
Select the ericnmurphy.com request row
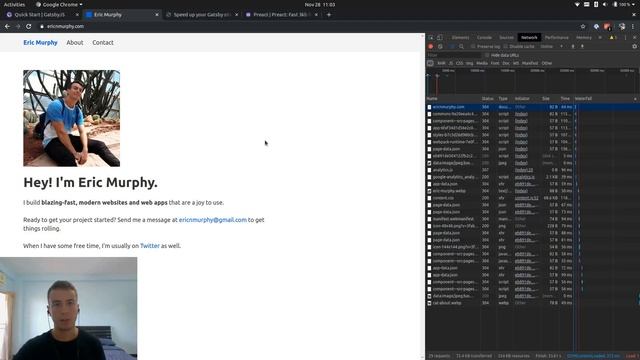pos(532,107)
